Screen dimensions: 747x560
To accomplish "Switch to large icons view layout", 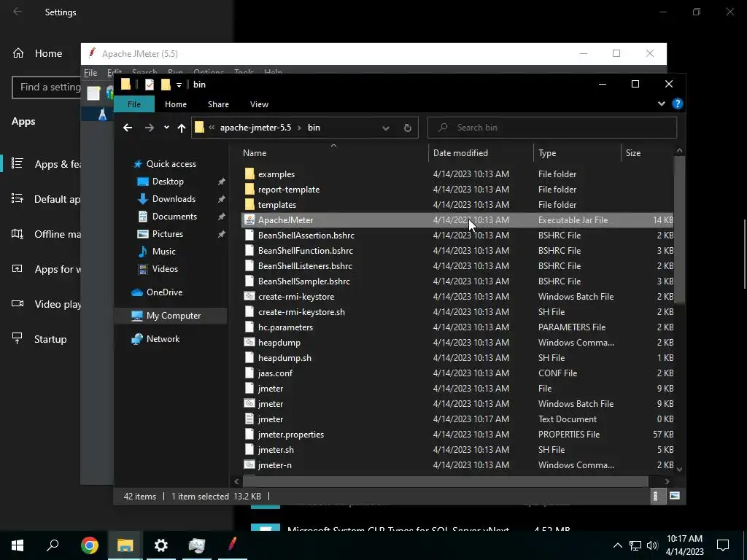I will tap(675, 496).
